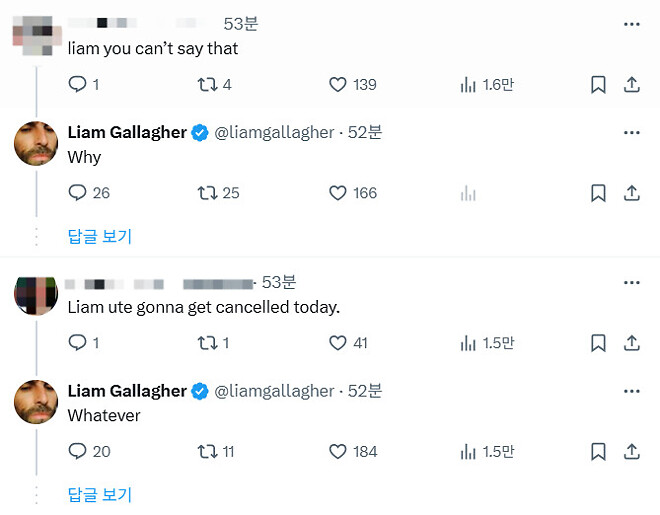Open three-dot menu on Liam's "Why" tweet
The width and height of the screenshot is (660, 515).
click(x=631, y=132)
